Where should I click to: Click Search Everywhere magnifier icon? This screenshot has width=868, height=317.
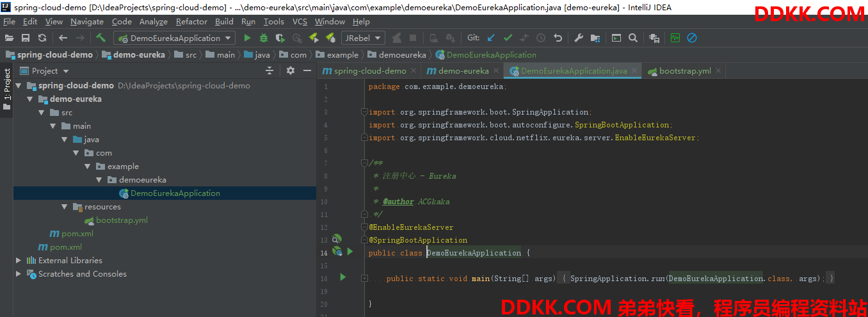[633, 38]
